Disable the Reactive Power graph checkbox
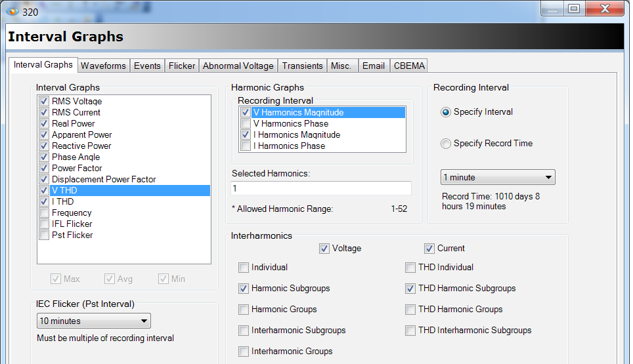Viewport: 633px width, 364px height. coord(44,146)
